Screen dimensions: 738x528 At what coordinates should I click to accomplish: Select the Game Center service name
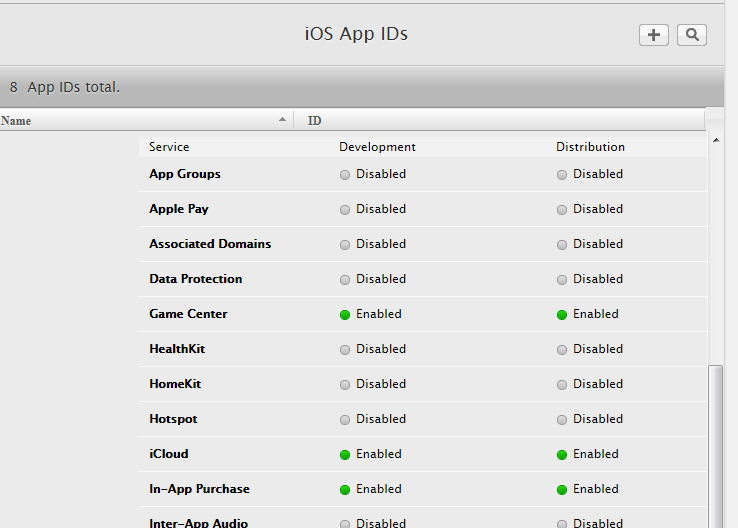coord(188,314)
